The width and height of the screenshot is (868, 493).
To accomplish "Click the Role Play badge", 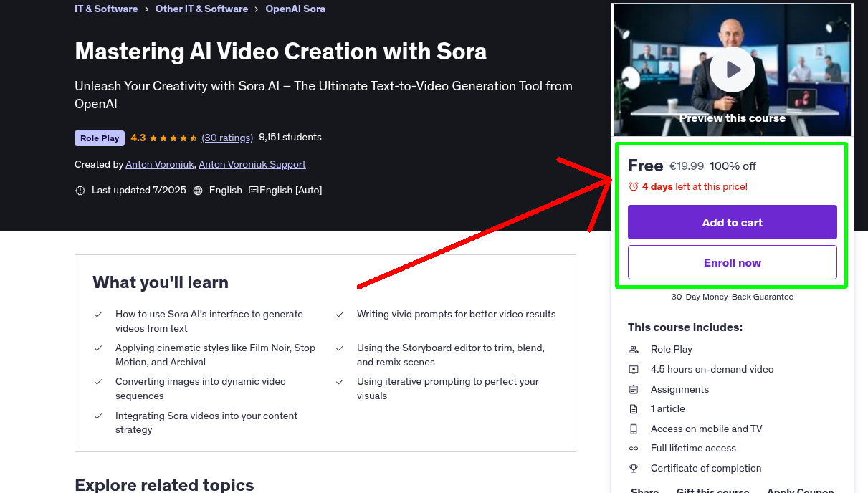I will 100,138.
